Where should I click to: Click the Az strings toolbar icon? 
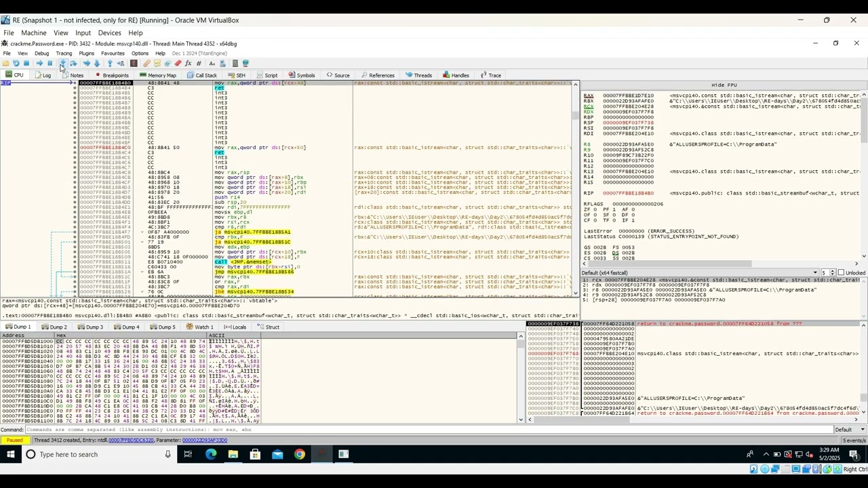pos(212,64)
